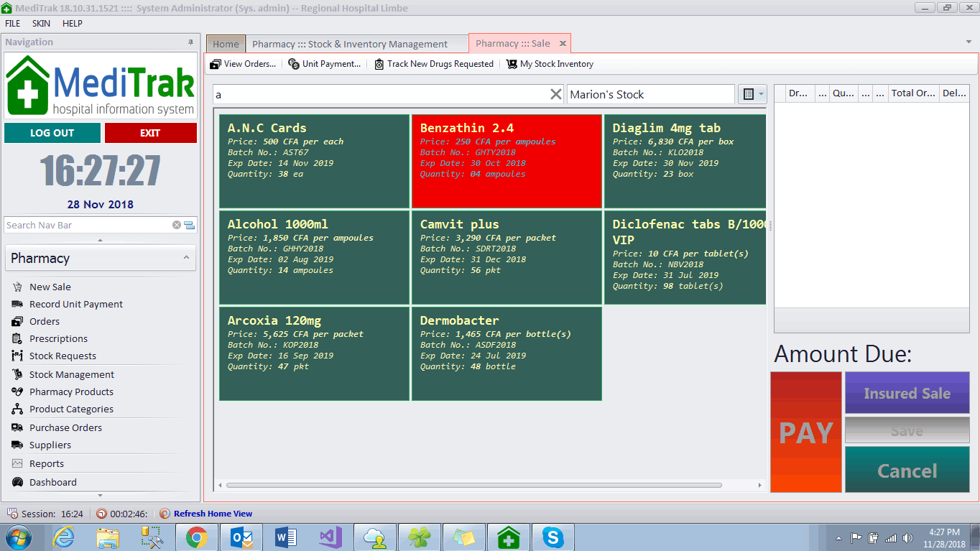The image size is (980, 551).
Task: Pin the Navigation panel
Action: click(190, 42)
